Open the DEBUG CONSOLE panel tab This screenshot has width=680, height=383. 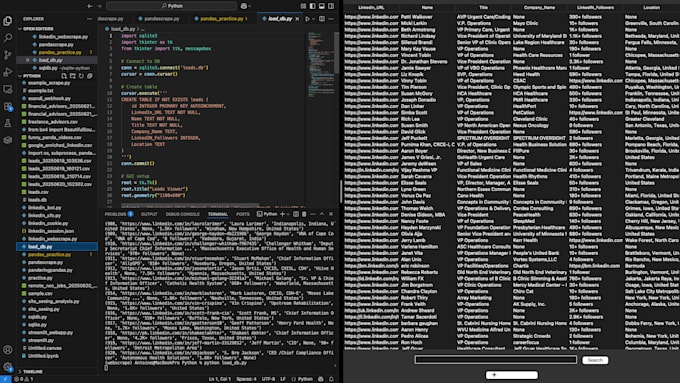coord(183,214)
